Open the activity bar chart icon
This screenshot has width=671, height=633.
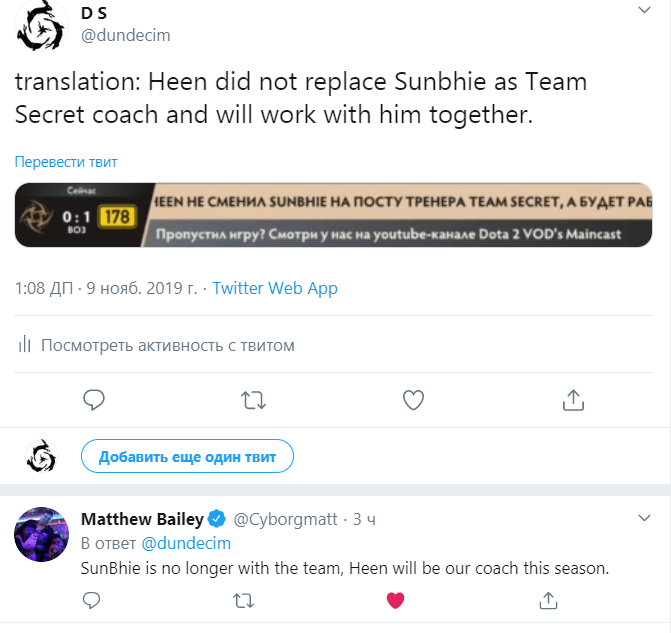point(25,345)
